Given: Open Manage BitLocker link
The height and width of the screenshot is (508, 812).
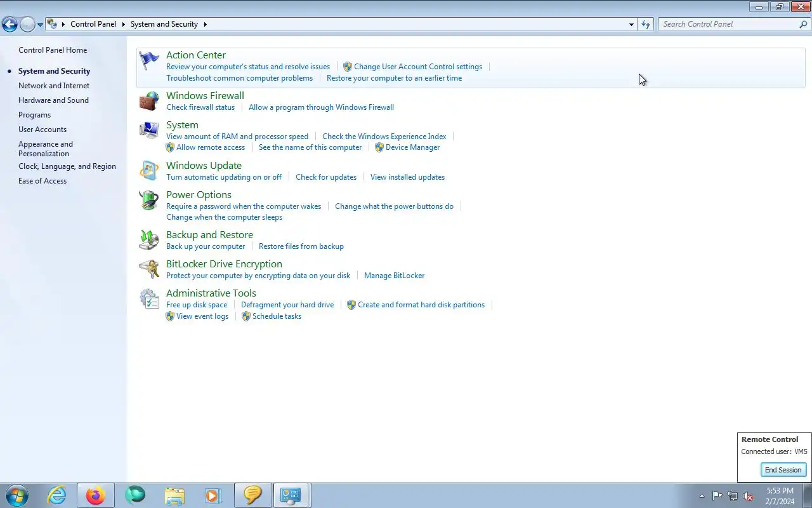Looking at the screenshot, I should pyautogui.click(x=394, y=276).
